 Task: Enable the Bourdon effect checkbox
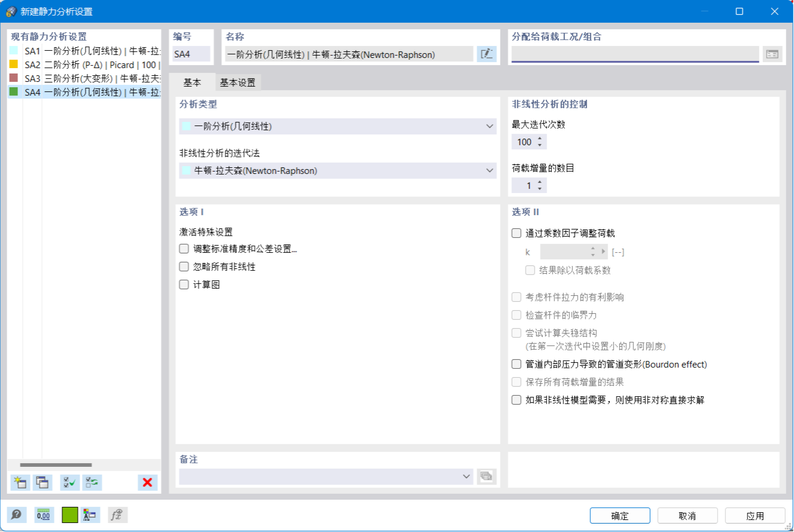click(x=517, y=364)
